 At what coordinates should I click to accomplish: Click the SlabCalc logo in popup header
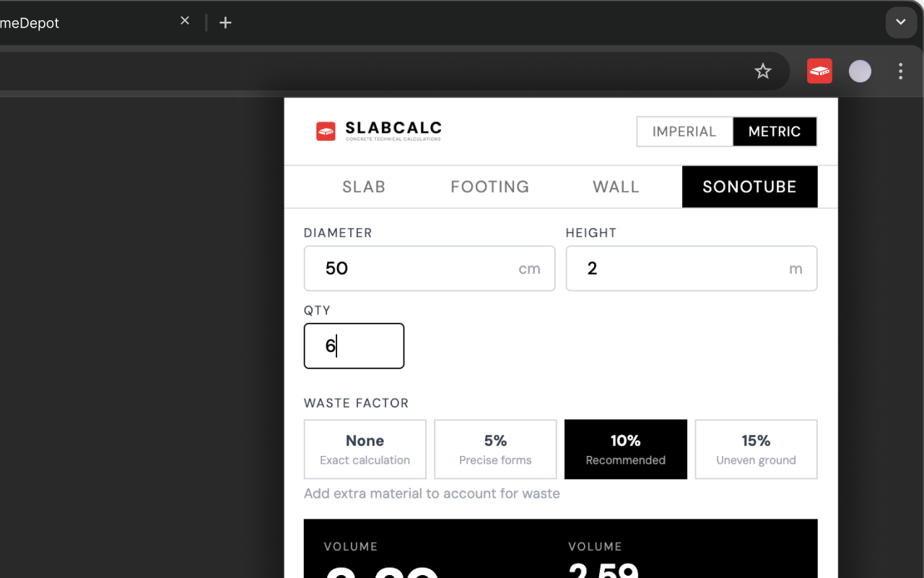[379, 131]
